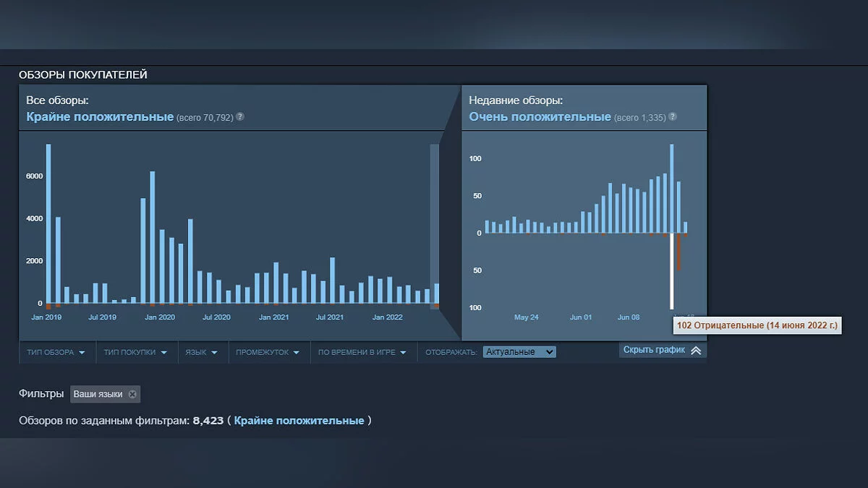Viewport: 868px width, 488px height.
Task: Expand the 'Промежуток' date range filter
Action: [x=269, y=352]
